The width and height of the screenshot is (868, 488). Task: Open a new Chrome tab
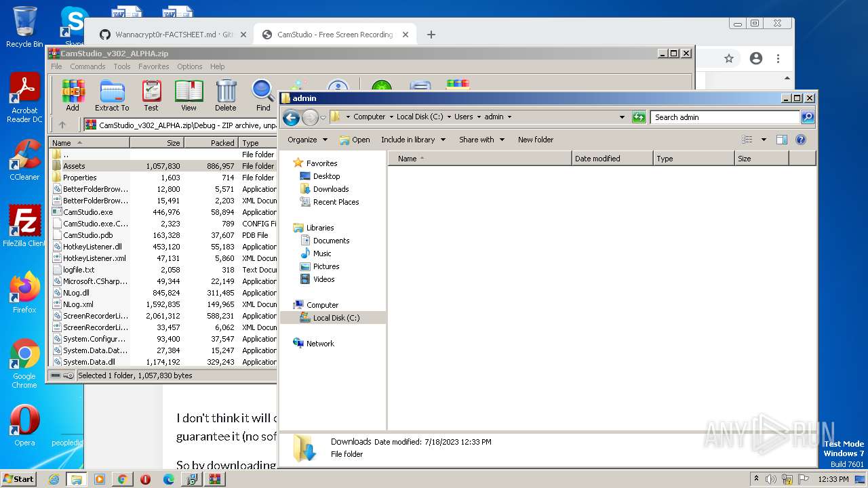[x=431, y=35]
